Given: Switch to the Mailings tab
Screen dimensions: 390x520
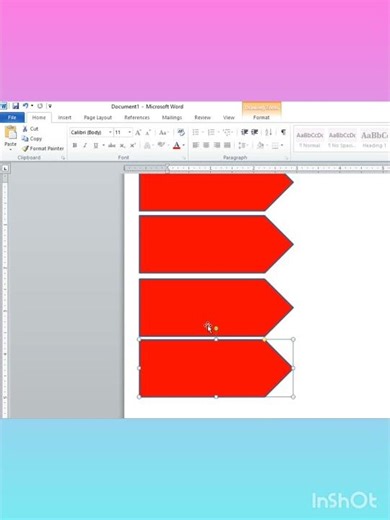Looking at the screenshot, I should click(x=172, y=117).
